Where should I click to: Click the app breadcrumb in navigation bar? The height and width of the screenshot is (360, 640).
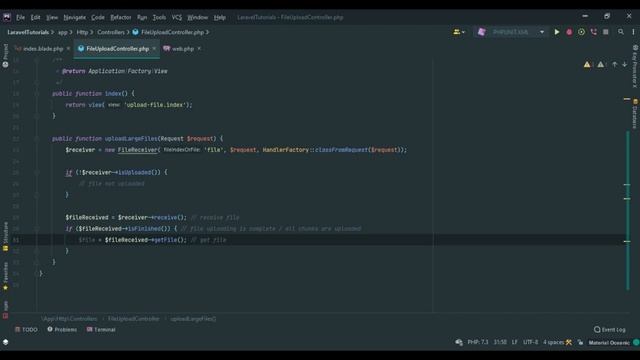(x=62, y=32)
